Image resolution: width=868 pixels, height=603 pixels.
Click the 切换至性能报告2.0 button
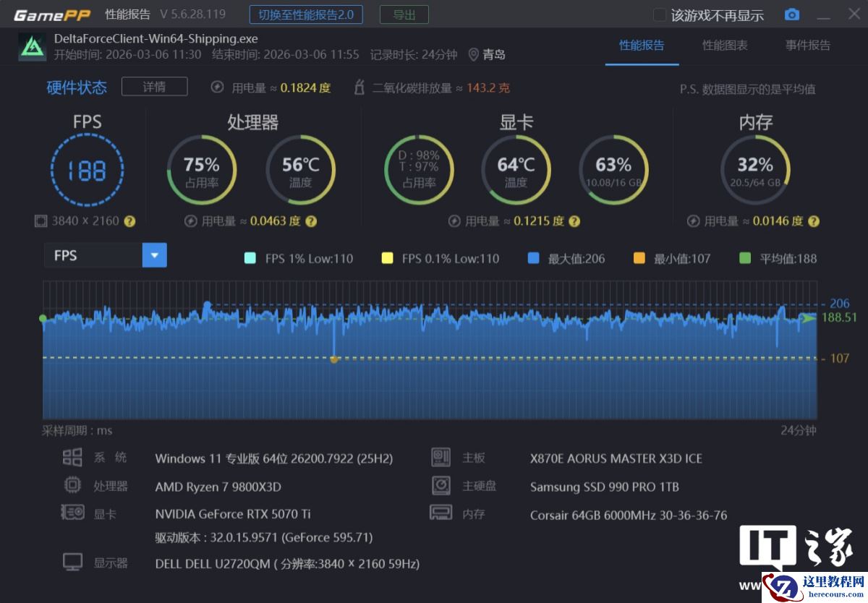(306, 14)
